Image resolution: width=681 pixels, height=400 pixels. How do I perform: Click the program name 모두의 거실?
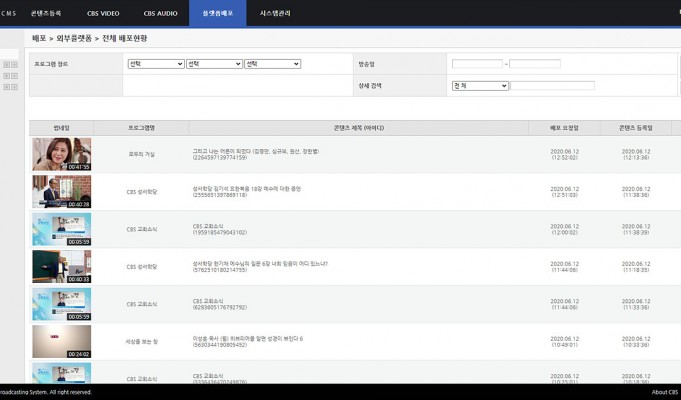click(x=141, y=154)
